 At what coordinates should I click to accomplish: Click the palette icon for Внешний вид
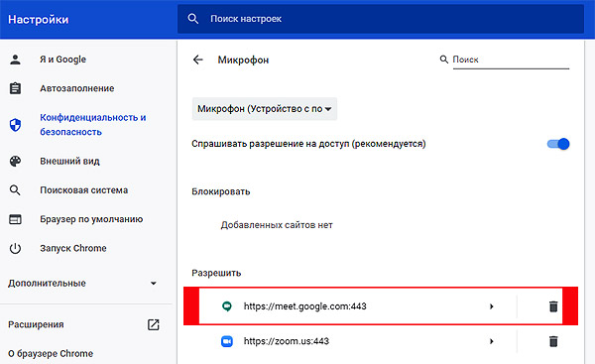click(15, 161)
